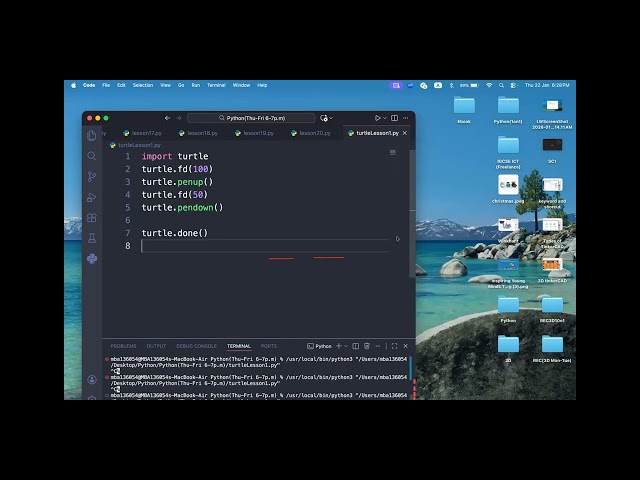This screenshot has height=480, width=640.
Task: Split the terminal panel
Action: pyautogui.click(x=356, y=346)
